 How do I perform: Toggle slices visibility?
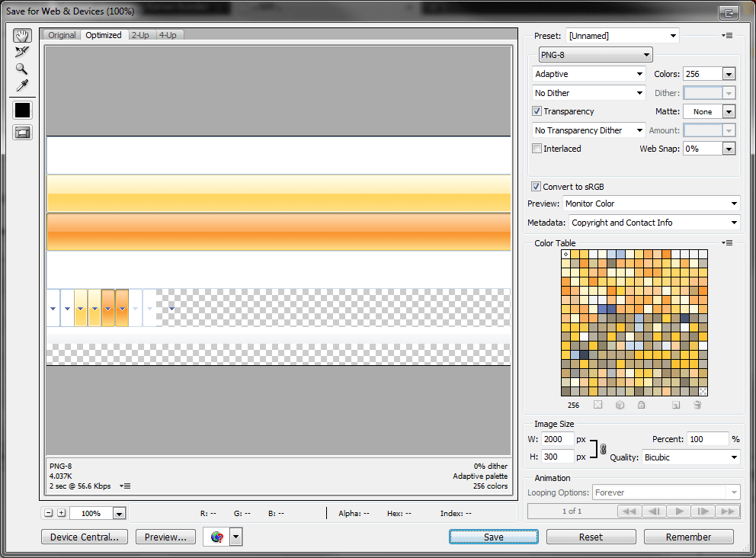coord(22,132)
